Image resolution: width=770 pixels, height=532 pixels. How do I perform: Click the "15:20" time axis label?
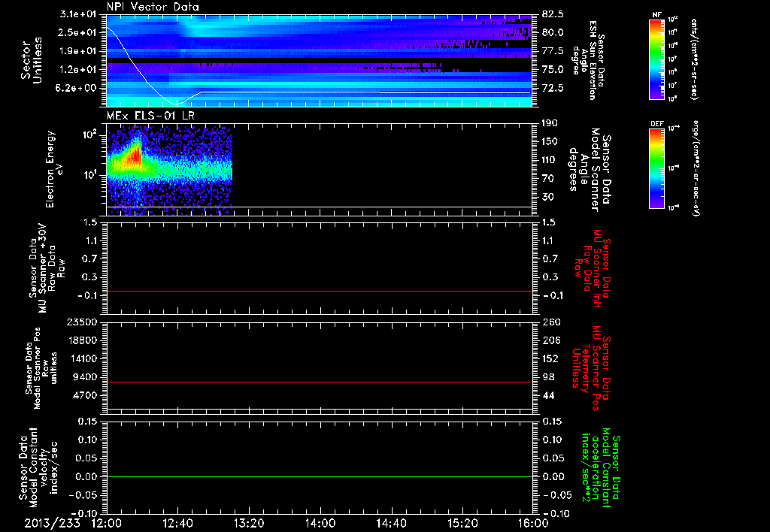[462, 523]
